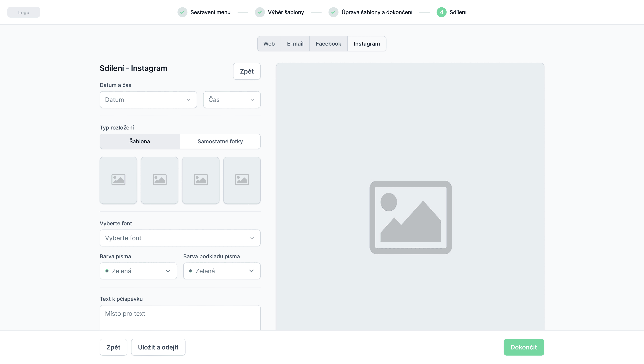This screenshot has width=644, height=364.
Task: Click Uložit a odejít
Action: [x=158, y=347]
